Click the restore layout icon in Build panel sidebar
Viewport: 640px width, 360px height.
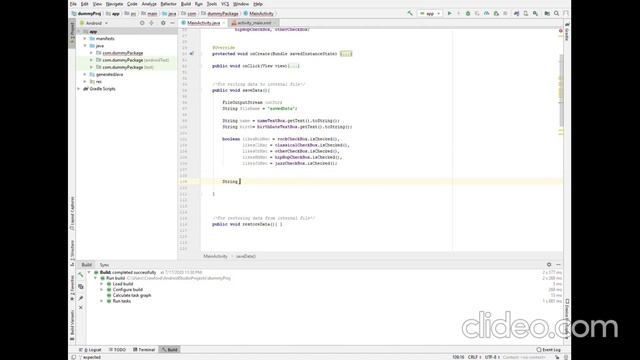pos(81,287)
